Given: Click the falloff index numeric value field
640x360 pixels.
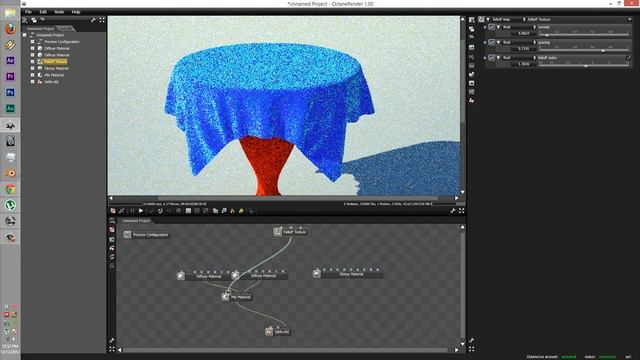Looking at the screenshot, I should 524,64.
